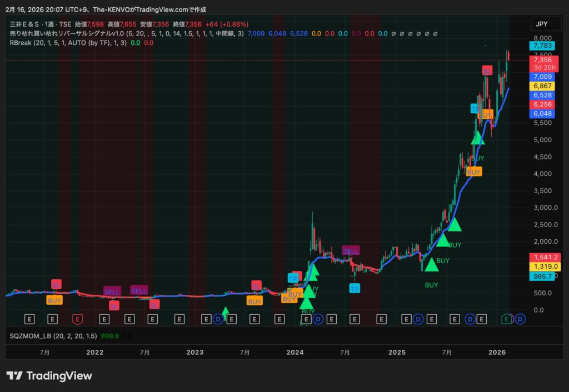Click the green earnings E marker near 2026
The image size is (569, 392).
coord(506,319)
